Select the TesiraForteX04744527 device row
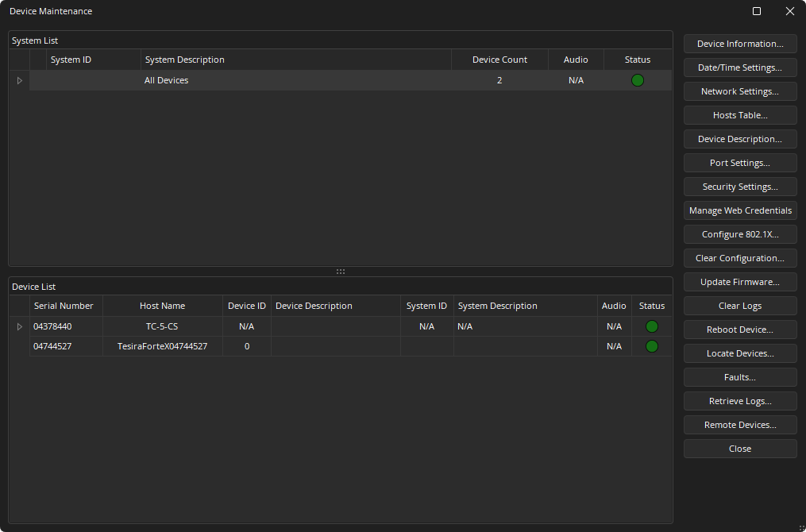Viewport: 806px width, 532px height. [x=162, y=346]
